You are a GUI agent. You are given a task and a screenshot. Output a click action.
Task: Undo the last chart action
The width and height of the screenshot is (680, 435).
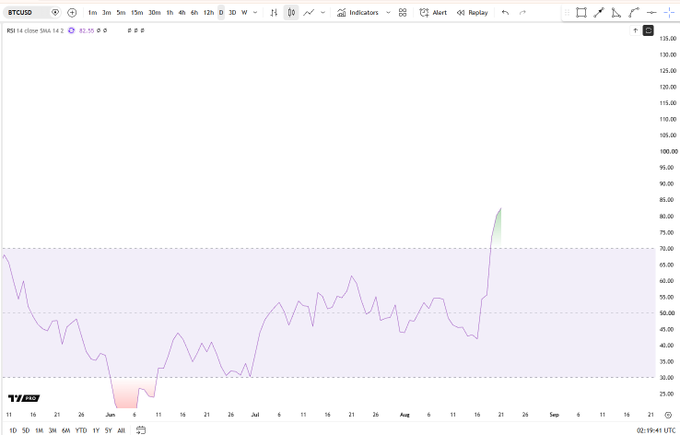(505, 13)
